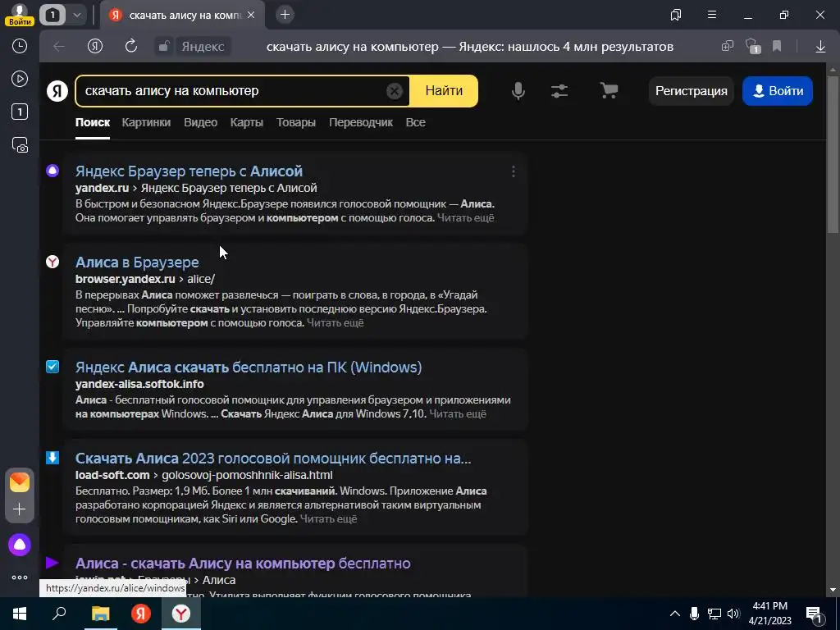Screen dimensions: 840x630
Task: Click the Найти search button
Action: [x=444, y=91]
